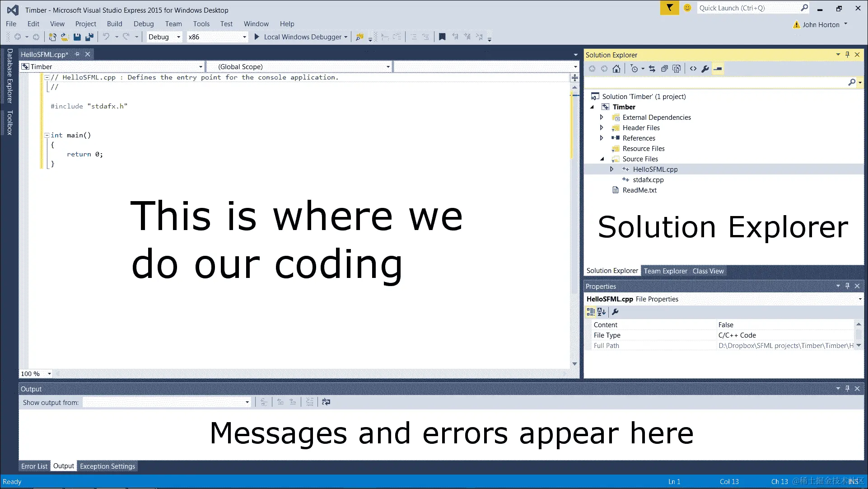868x489 pixels.
Task: Switch Properties to Categorized view
Action: tap(590, 312)
